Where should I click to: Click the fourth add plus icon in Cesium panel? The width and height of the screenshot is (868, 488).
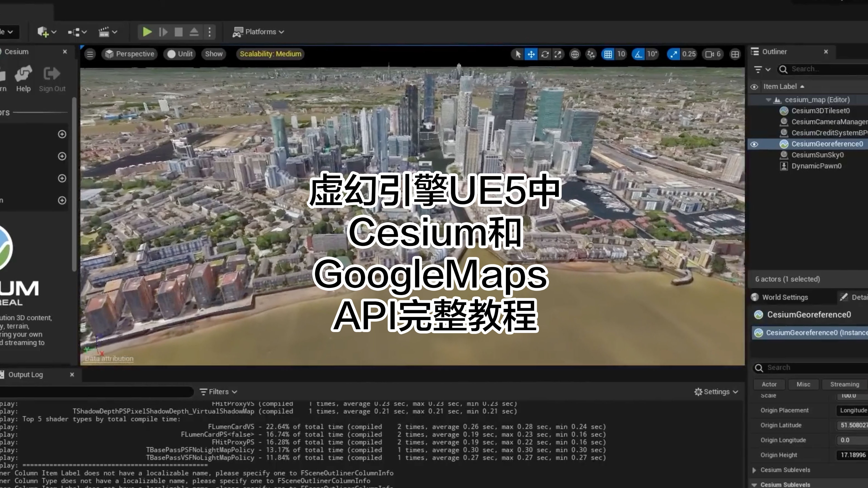tap(62, 200)
